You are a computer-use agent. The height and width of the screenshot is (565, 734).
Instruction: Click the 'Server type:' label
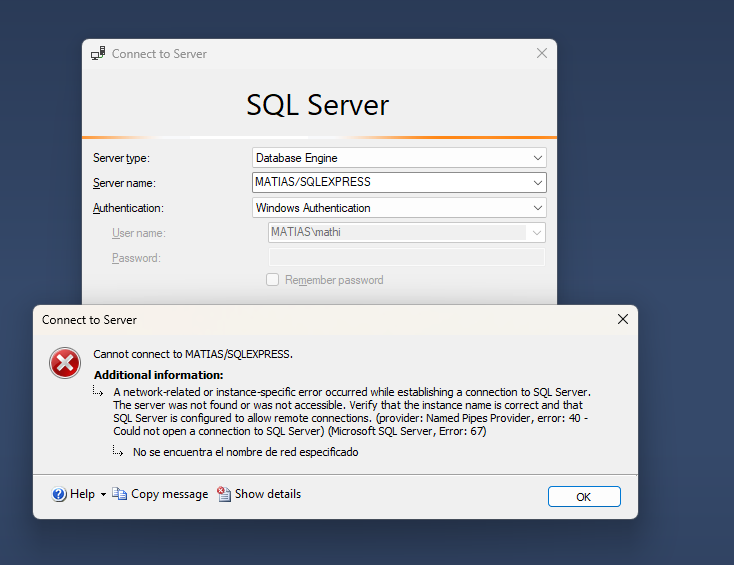(x=121, y=158)
